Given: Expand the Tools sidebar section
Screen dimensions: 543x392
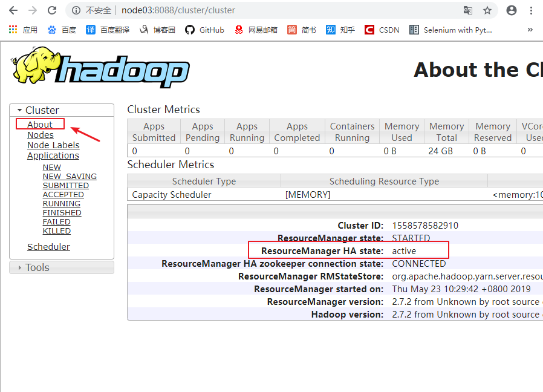Looking at the screenshot, I should tap(62, 267).
